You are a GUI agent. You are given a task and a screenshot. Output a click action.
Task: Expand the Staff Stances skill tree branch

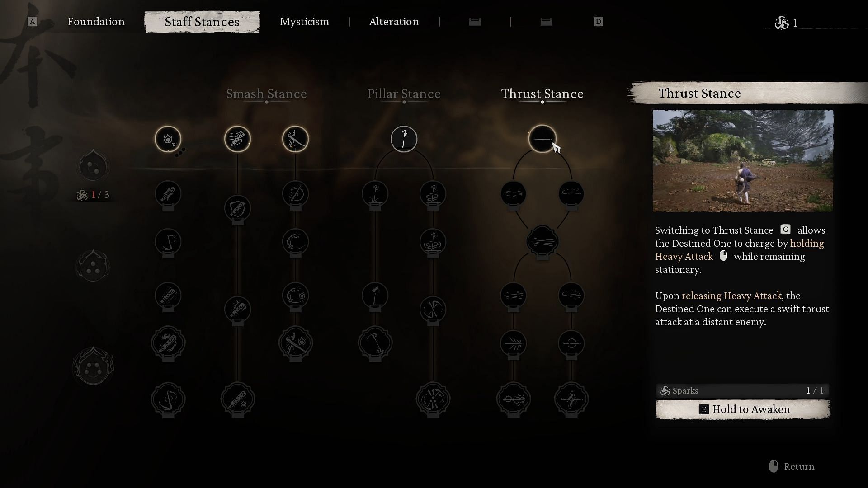tap(202, 21)
